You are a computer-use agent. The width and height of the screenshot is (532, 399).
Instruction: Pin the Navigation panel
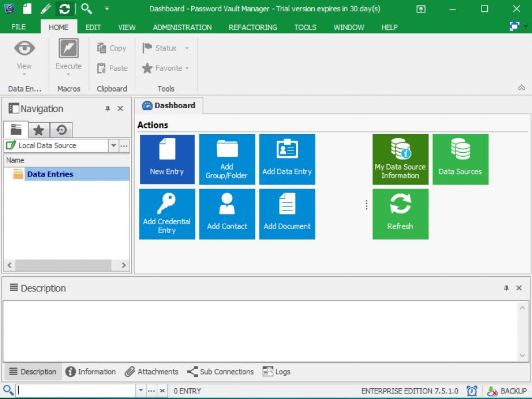pyautogui.click(x=108, y=109)
